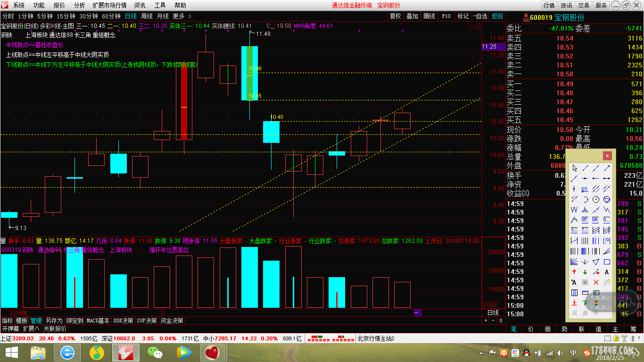Open Windows Start button
The height and width of the screenshot is (362, 644).
tap(11, 353)
